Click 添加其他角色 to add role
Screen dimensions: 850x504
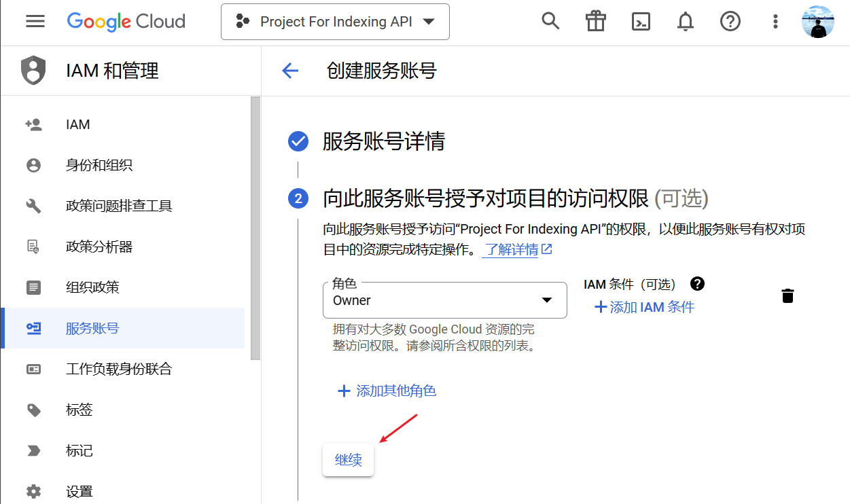[387, 391]
